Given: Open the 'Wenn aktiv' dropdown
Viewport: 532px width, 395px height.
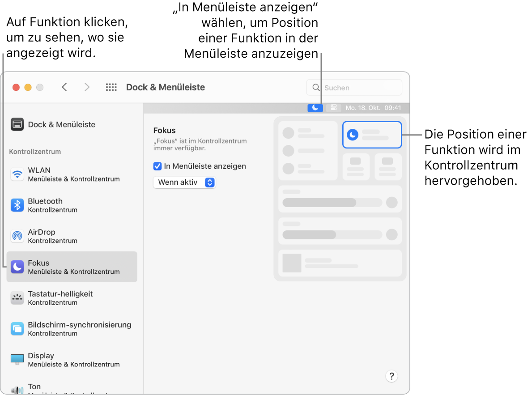Looking at the screenshot, I should pos(184,182).
